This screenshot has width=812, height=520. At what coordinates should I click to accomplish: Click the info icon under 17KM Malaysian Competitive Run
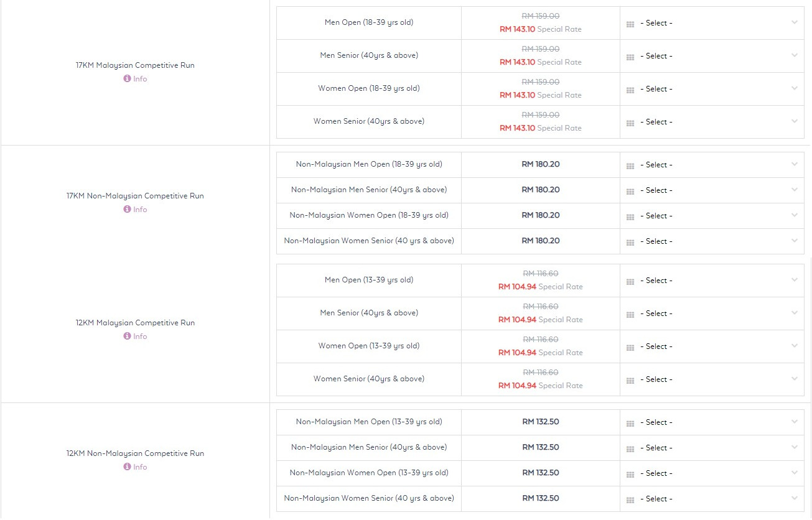[x=127, y=79]
